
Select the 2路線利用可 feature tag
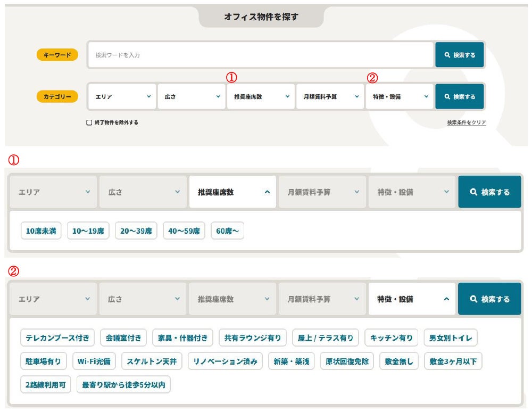click(x=45, y=385)
